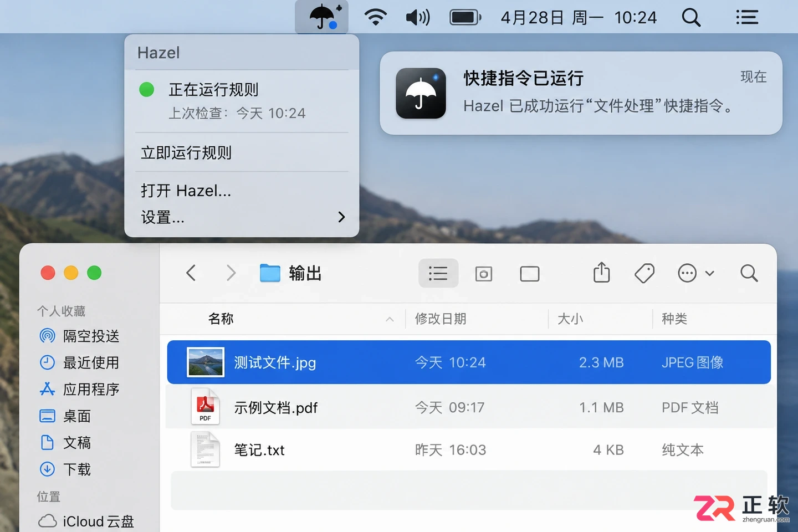Open the more actions ellipsis dropdown
This screenshot has width=798, height=532.
tap(696, 273)
